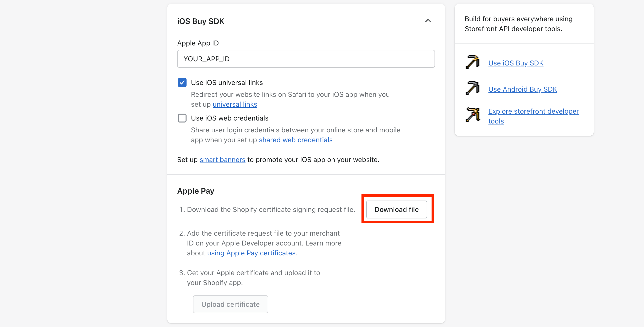
Task: Click the Apple Pay section heading
Action: pos(195,191)
